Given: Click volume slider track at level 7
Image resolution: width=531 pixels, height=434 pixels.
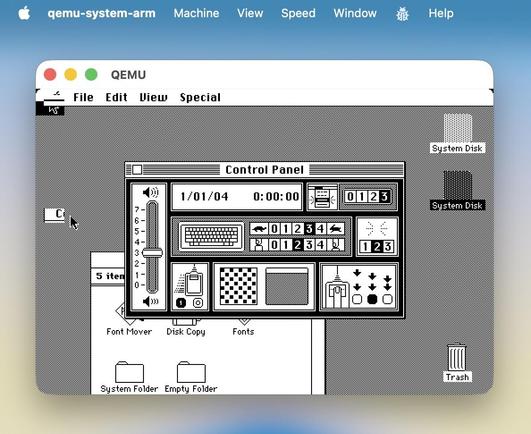Looking at the screenshot, I should tap(152, 210).
